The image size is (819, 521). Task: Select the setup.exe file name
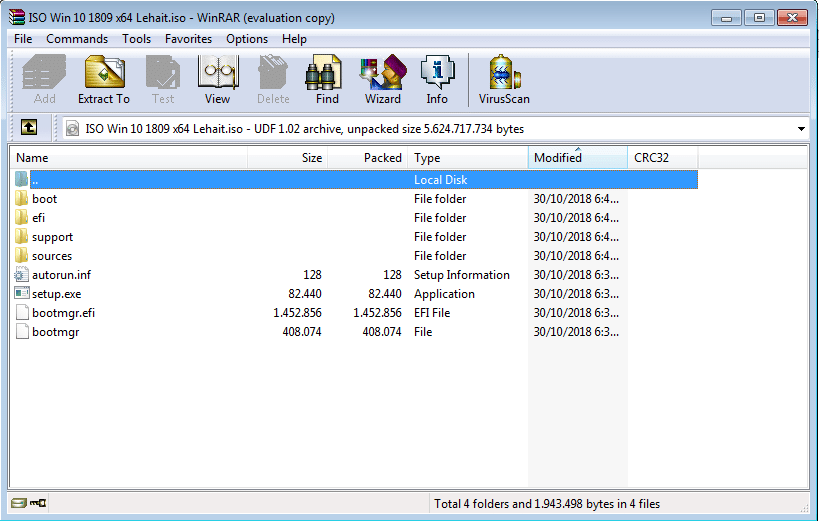(x=56, y=294)
